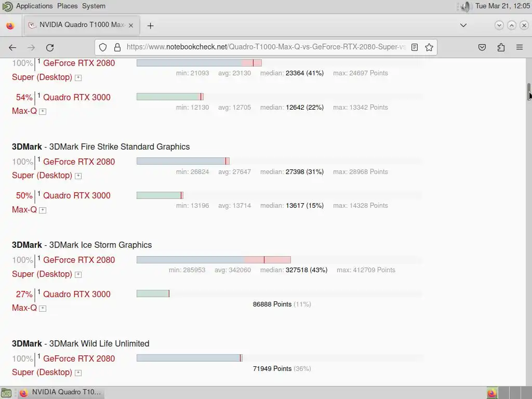This screenshot has width=532, height=399.
Task: Open Quadro RTX 3000 Max-Q link at 50%
Action: pos(77,195)
